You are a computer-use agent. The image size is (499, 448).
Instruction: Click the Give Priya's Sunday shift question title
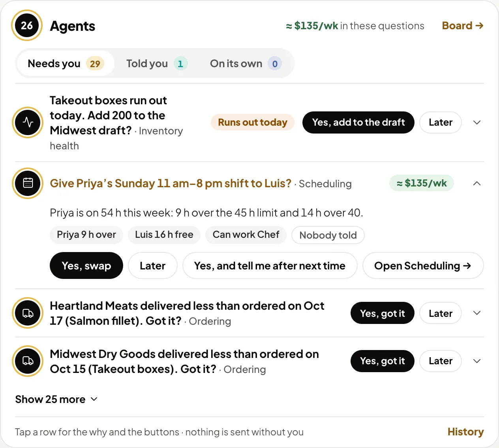coord(171,183)
